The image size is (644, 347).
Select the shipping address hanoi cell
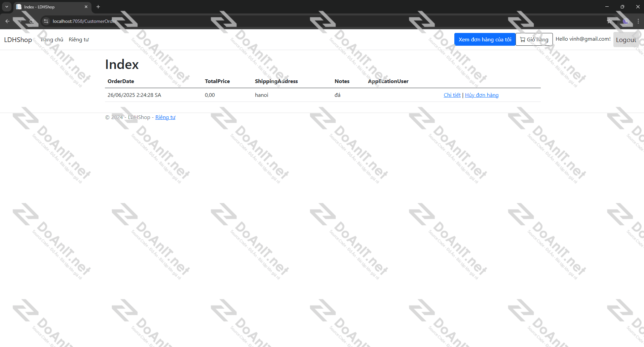[x=262, y=95]
